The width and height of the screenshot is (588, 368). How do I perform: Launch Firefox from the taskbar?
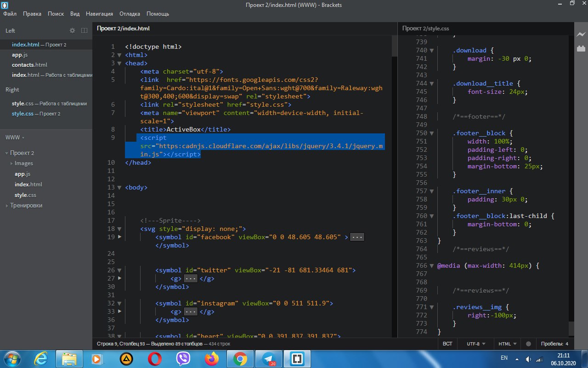pyautogui.click(x=212, y=358)
